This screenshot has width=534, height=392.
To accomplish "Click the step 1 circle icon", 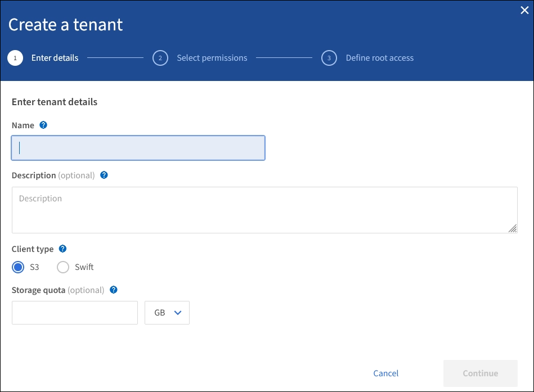I will [15, 58].
